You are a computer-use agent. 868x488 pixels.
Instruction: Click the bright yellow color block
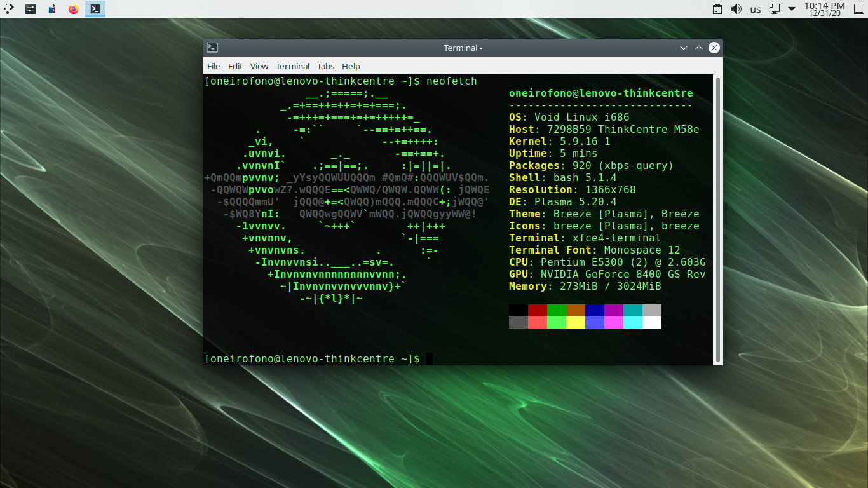[x=576, y=322]
